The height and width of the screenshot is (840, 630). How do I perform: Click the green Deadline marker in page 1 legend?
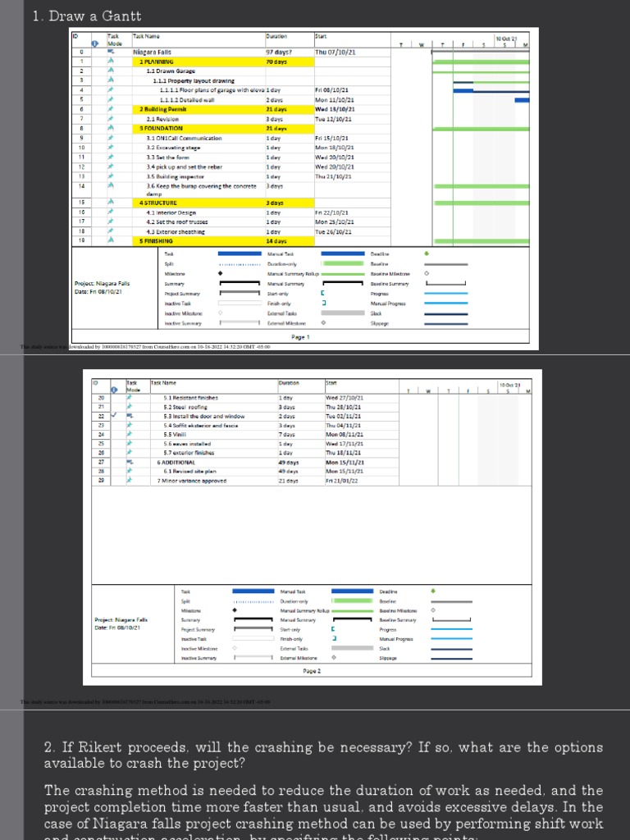coord(427,254)
